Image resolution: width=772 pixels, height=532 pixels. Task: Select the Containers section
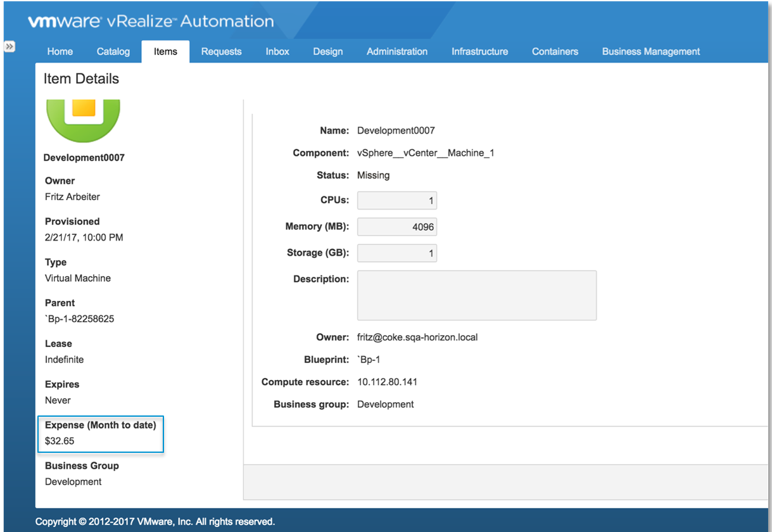555,52
